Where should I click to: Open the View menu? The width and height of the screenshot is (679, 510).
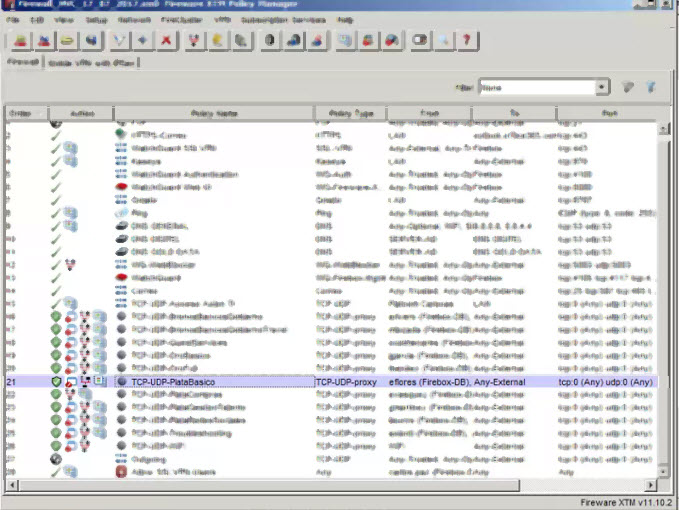pos(64,20)
